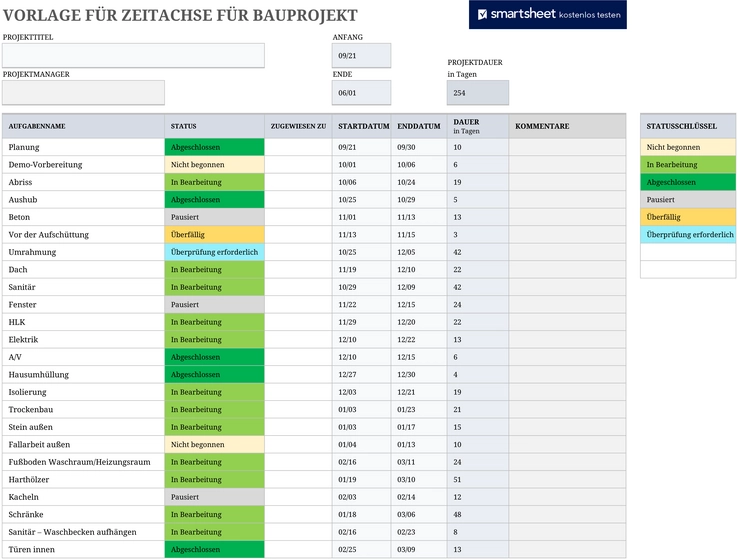
Task: Click the Überfällig status of Vor der Aufschüttung
Action: click(215, 234)
